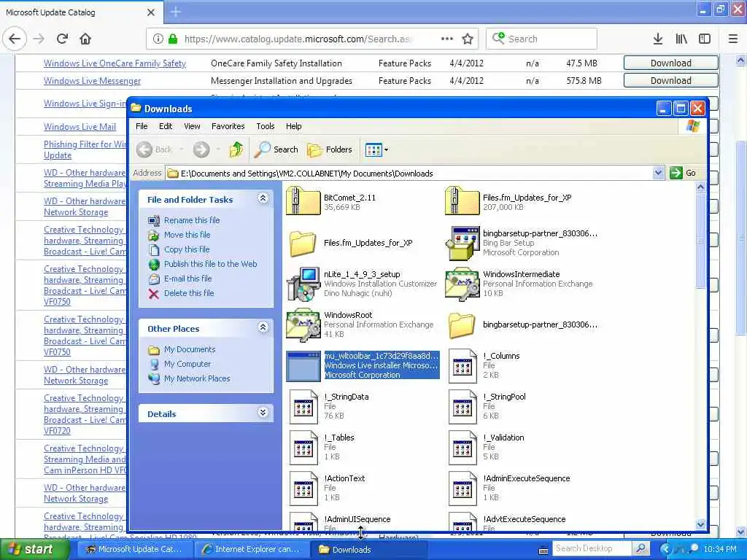Toggle Folders pane in Explorer
Image resolution: width=747 pixels, height=560 pixels.
tap(329, 149)
